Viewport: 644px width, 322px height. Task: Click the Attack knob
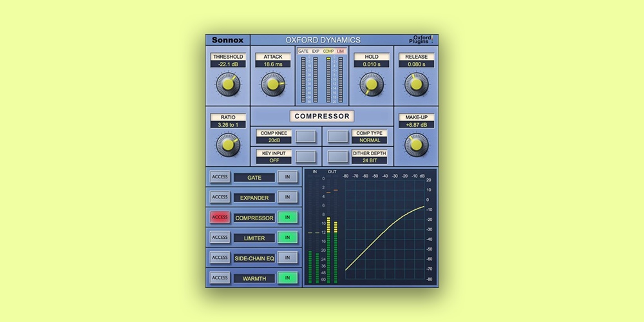click(273, 84)
